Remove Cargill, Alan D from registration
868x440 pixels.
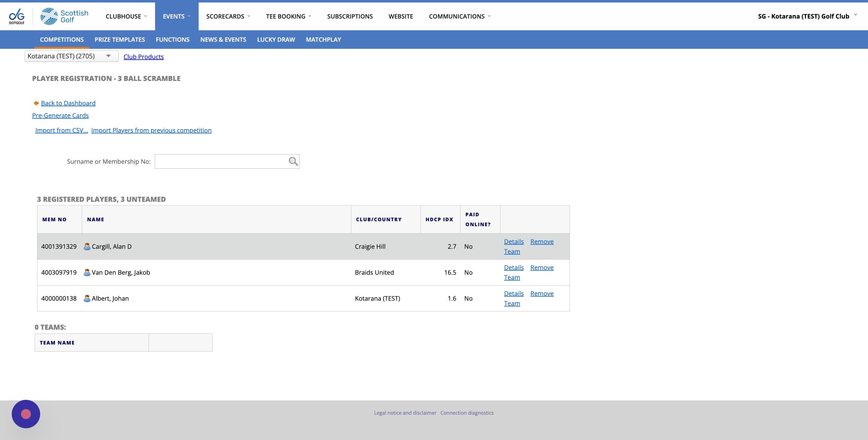click(541, 241)
